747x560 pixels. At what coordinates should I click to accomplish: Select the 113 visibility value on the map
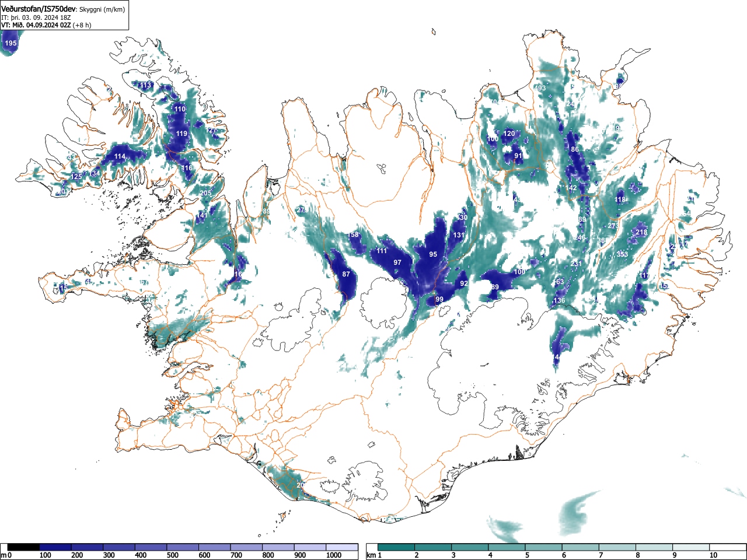tap(145, 85)
